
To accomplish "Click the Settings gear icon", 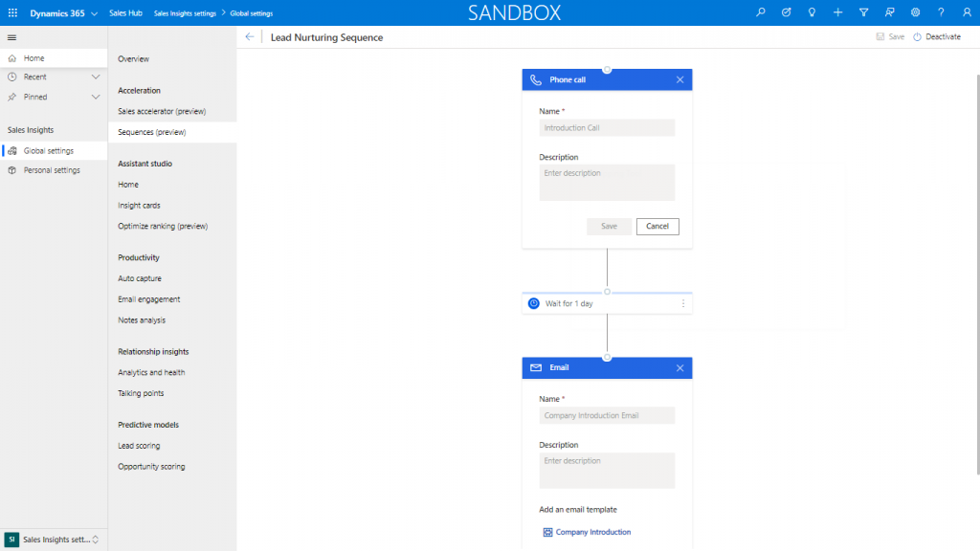I will coord(916,11).
